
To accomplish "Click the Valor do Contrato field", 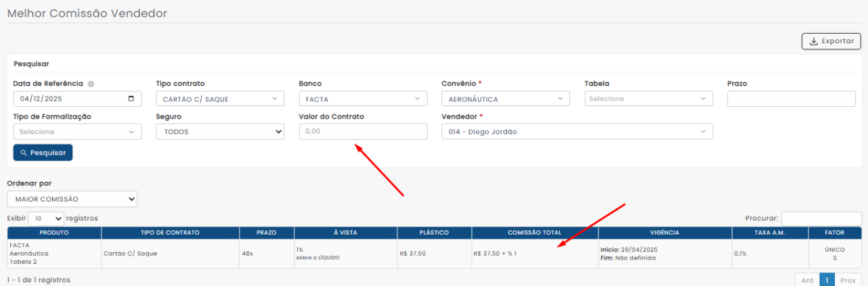I will [362, 132].
